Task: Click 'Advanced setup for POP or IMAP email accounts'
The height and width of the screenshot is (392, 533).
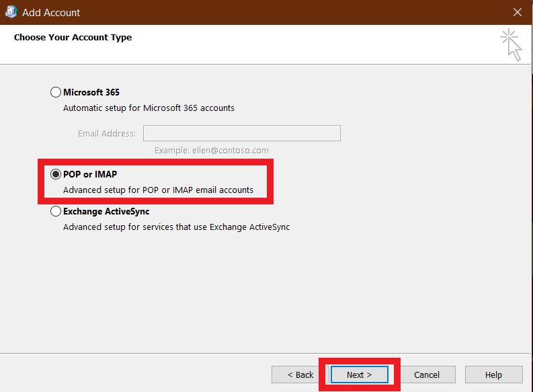Action: pos(158,190)
